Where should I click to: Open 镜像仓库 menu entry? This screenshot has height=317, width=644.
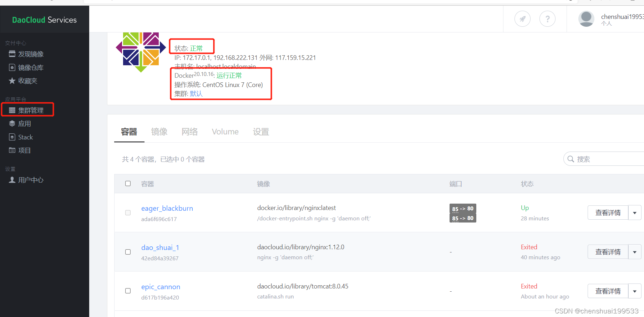(x=31, y=67)
